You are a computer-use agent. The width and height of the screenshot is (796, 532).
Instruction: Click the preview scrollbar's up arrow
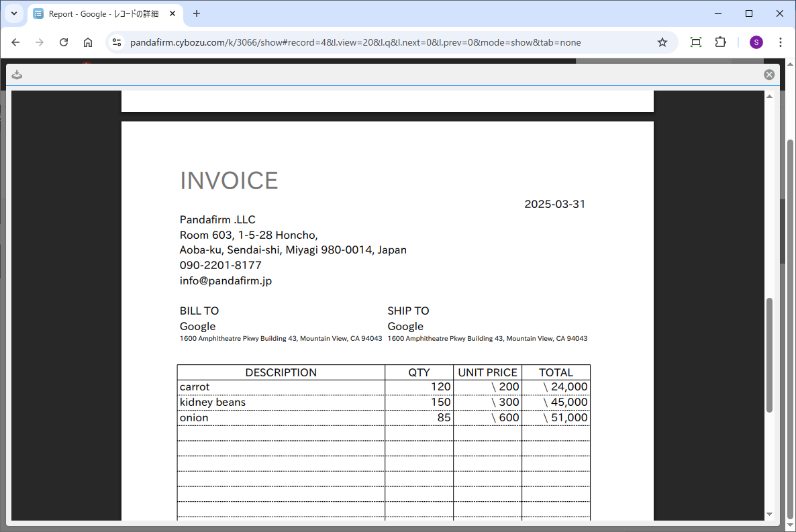(769, 97)
